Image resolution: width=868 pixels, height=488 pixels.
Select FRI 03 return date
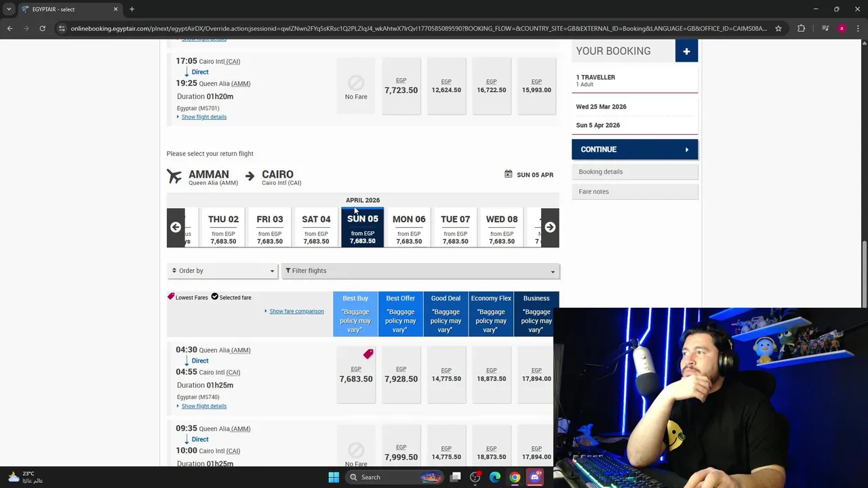click(270, 228)
